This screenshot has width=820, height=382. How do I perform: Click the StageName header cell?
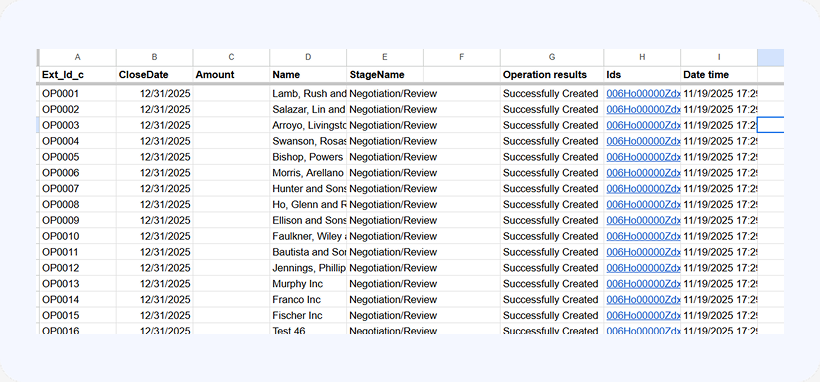385,75
